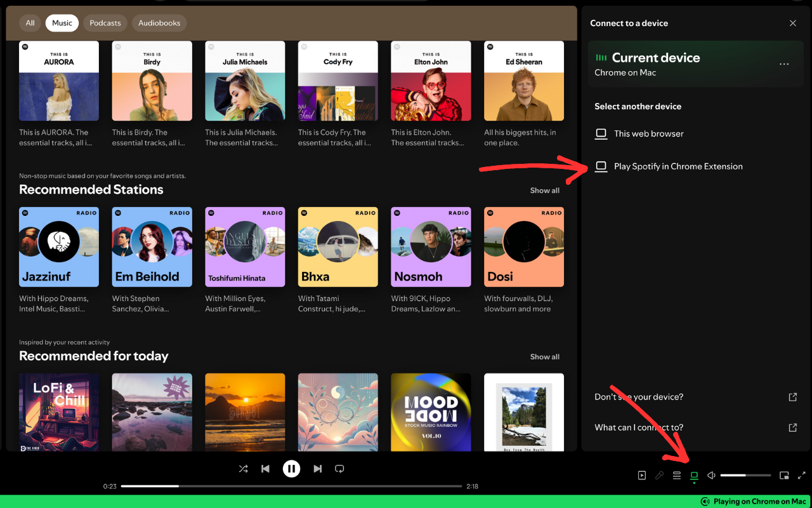The width and height of the screenshot is (812, 508).
Task: Click laptop icon beside This web browser
Action: (x=601, y=134)
